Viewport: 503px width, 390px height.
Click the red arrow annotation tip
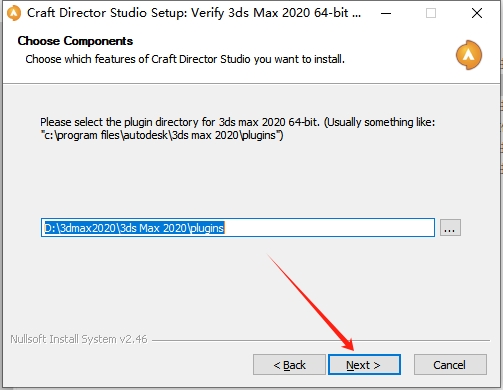(x=352, y=349)
